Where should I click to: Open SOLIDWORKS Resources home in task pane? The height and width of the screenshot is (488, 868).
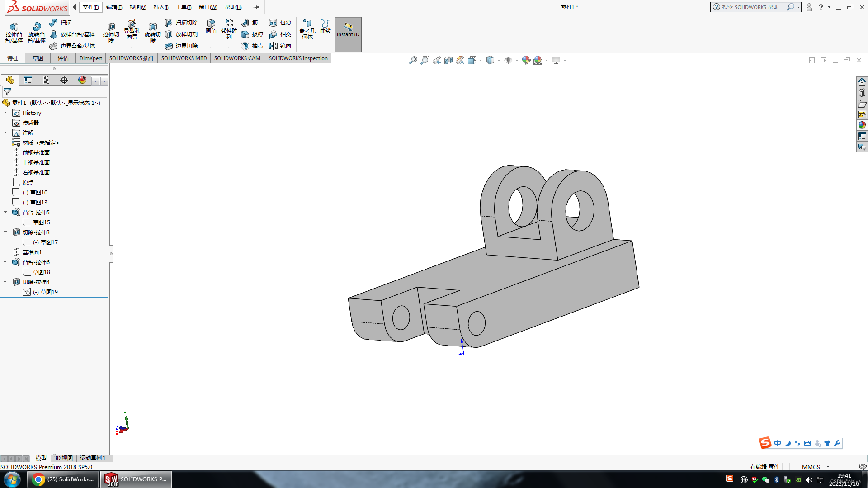point(862,82)
